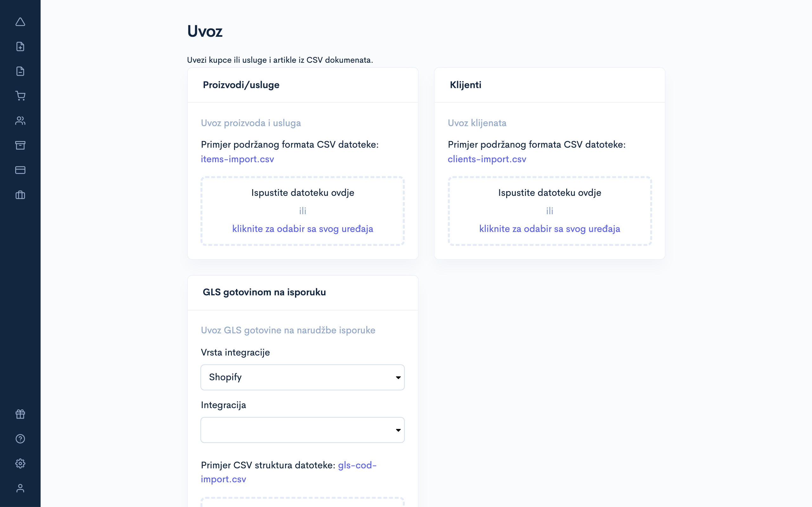Open the gls-cod-import.csv example link
812x507 pixels.
tap(357, 465)
